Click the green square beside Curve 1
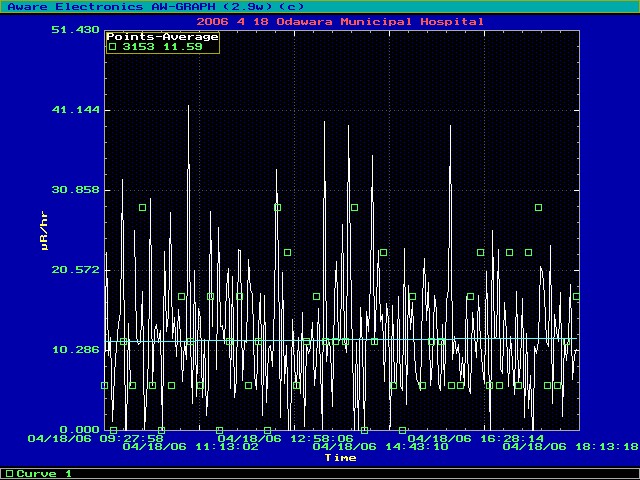The height and width of the screenshot is (480, 640). coord(9,473)
